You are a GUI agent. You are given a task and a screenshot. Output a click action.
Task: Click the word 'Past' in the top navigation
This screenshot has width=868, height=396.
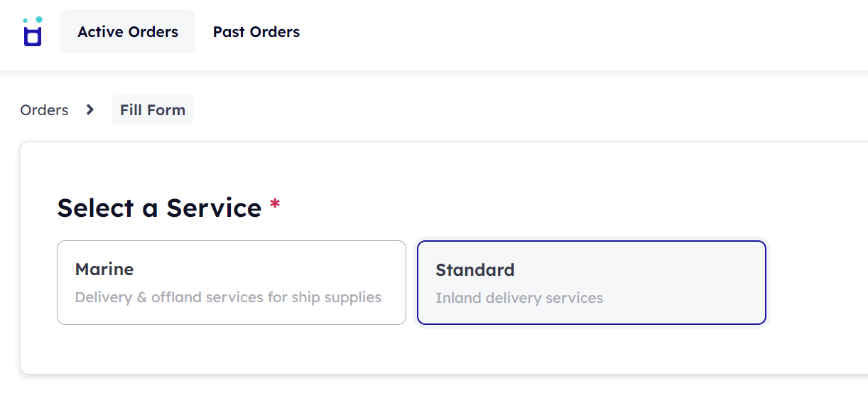tap(229, 31)
